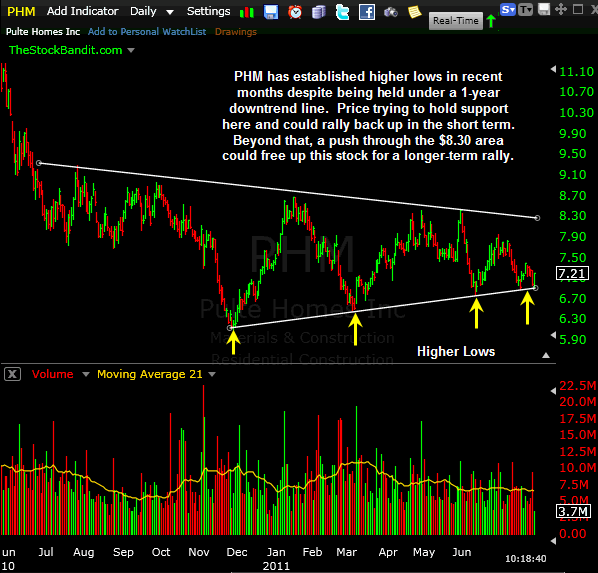598x573 pixels.
Task: Click the TheStockBandit.com label
Action: click(x=66, y=50)
